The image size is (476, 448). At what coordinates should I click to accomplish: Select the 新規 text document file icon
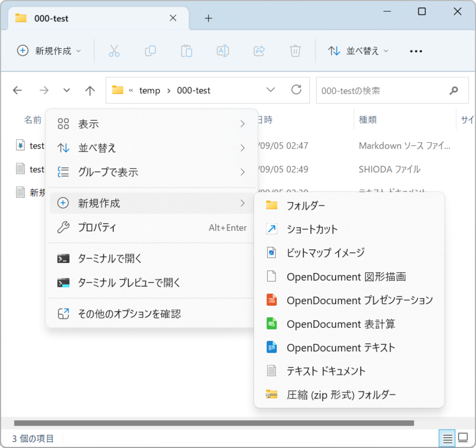pos(20,192)
